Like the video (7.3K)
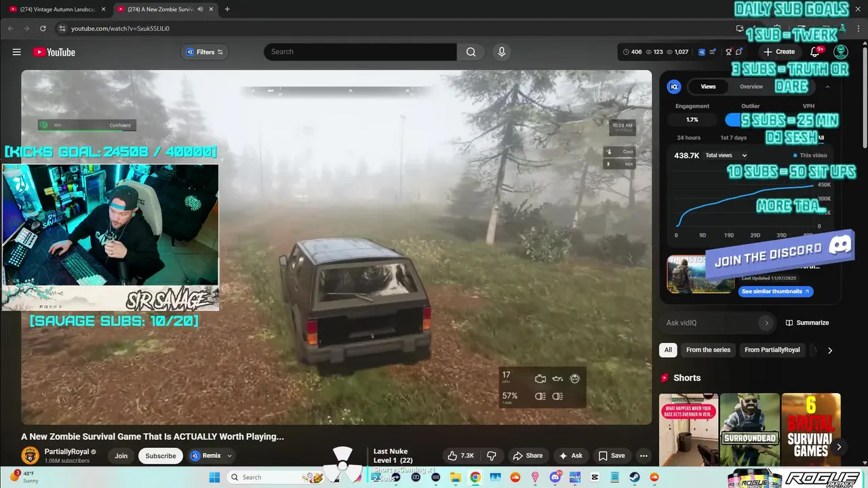Viewport: 868px width, 488px height. tap(461, 455)
